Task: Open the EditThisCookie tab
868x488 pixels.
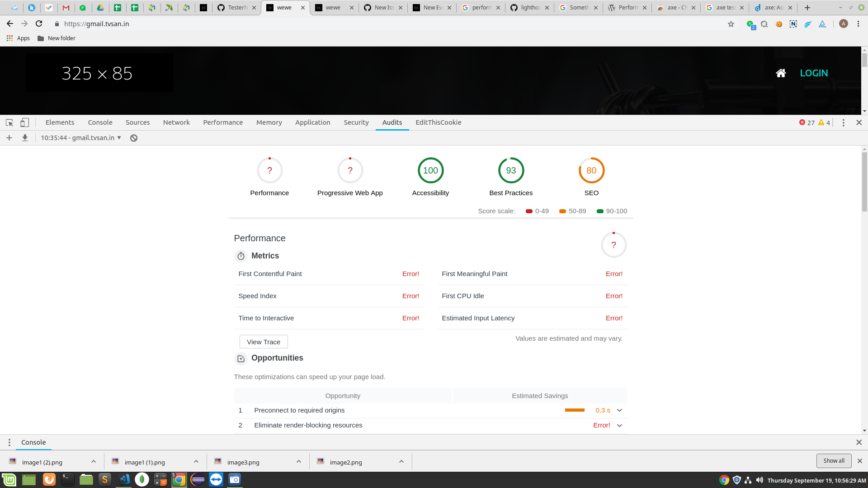Action: (438, 122)
